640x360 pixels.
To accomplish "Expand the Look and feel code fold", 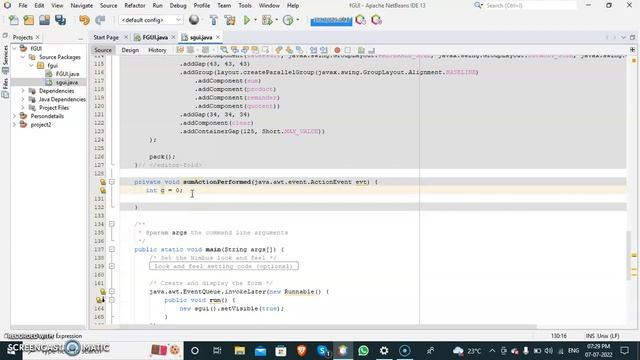I will pos(112,267).
